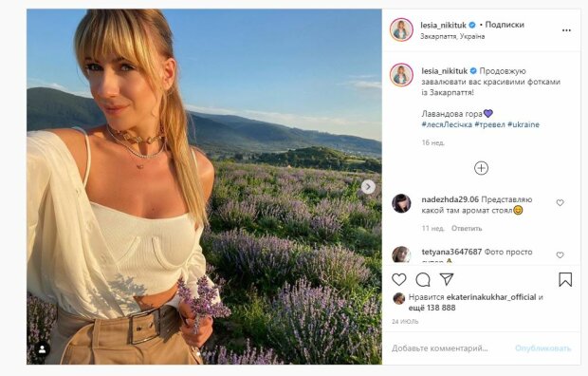Go to the next photo with the arrow
Viewport: 588px width, 376px height.
click(x=368, y=187)
